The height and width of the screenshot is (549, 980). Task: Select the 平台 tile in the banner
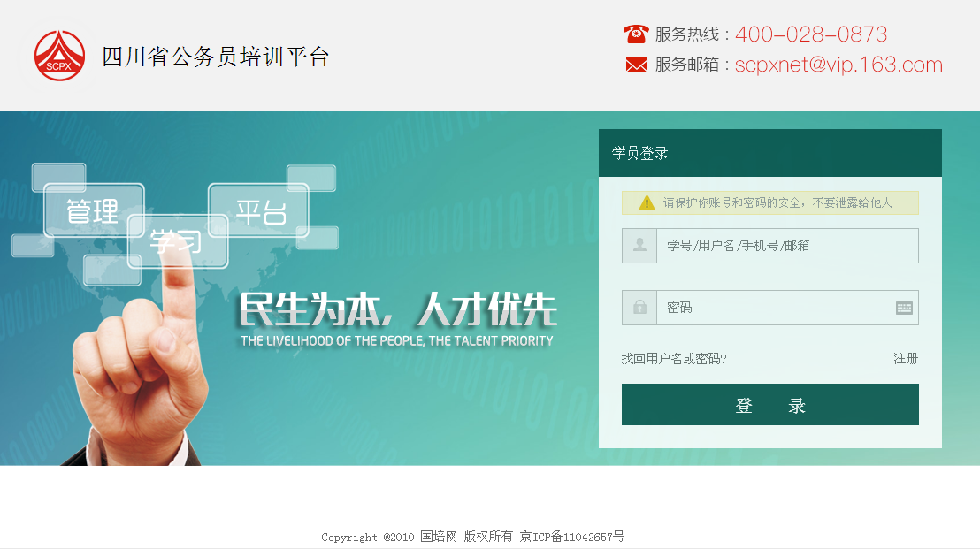(x=260, y=211)
